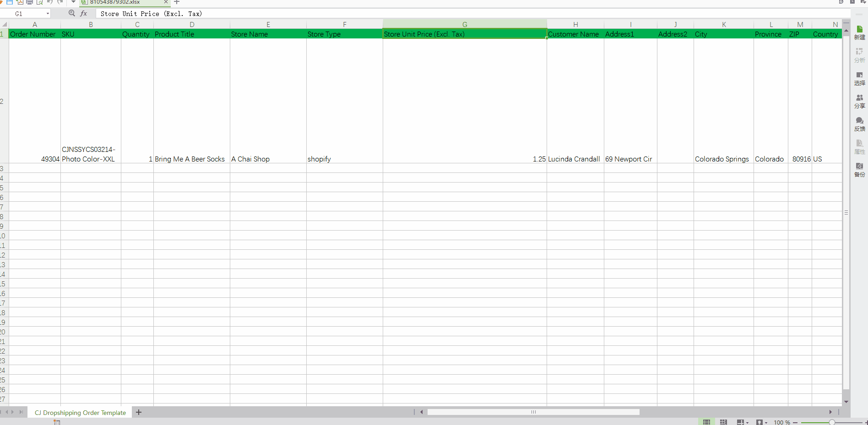This screenshot has width=868, height=425.
Task: Click the zoom out minus button
Action: (795, 422)
